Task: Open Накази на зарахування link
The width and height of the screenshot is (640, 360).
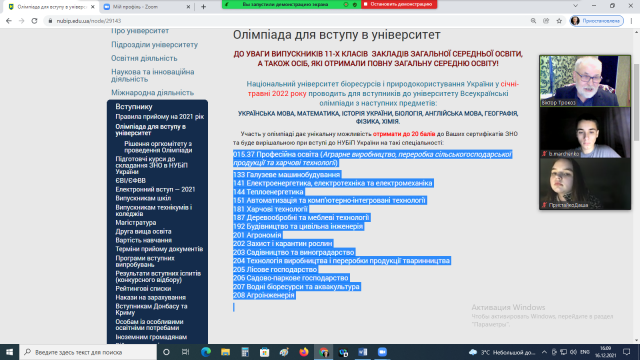Action: pyautogui.click(x=150, y=298)
